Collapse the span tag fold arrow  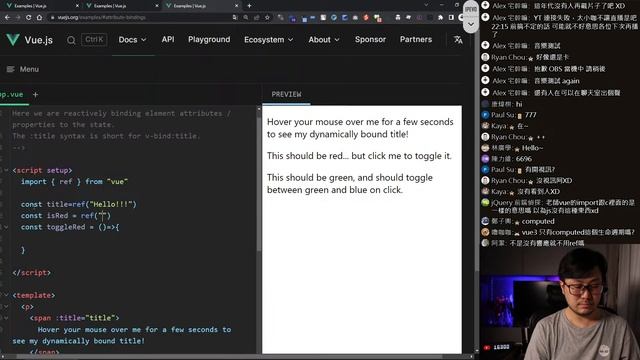[6, 318]
